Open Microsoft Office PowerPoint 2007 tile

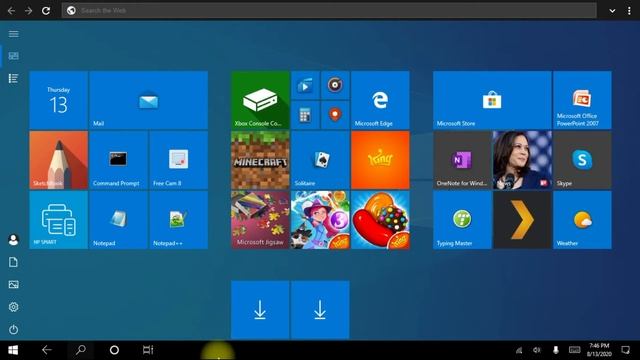point(582,100)
